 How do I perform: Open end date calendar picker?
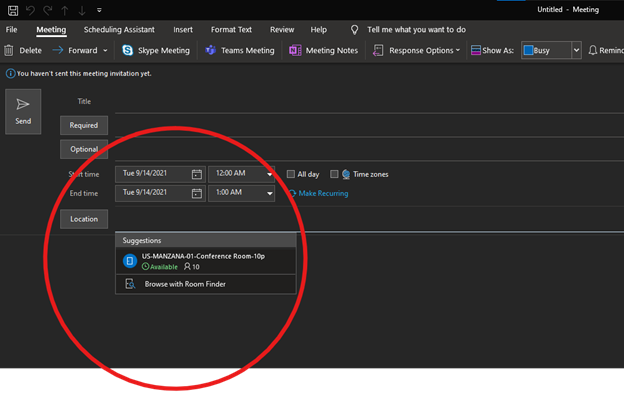pyautogui.click(x=197, y=193)
